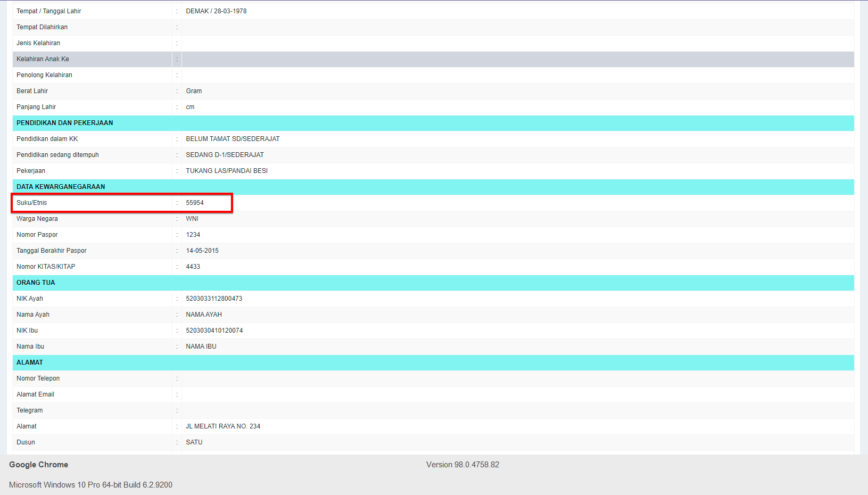The width and height of the screenshot is (868, 495).
Task: Select the NIK Ibu number field
Action: 213,331
